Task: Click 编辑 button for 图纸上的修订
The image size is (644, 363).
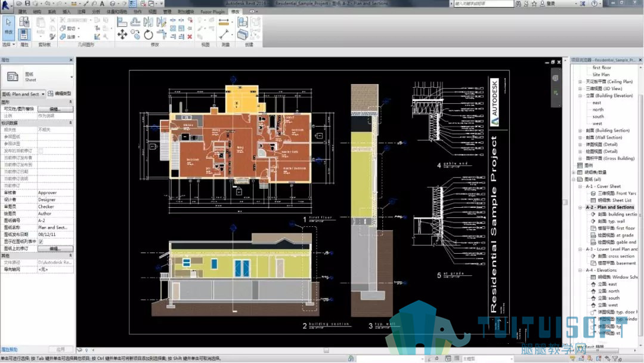Action: [x=55, y=249]
